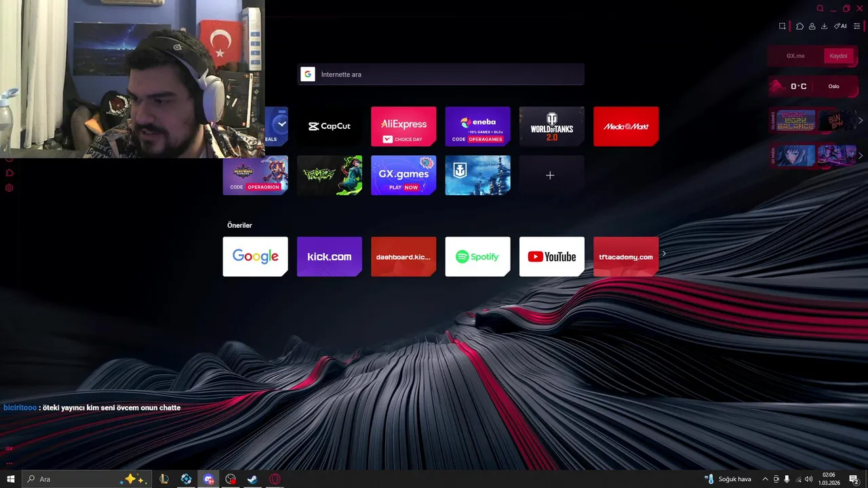Viewport: 868px width, 488px height.
Task: Open the browser search icon in title bar
Action: (x=820, y=9)
